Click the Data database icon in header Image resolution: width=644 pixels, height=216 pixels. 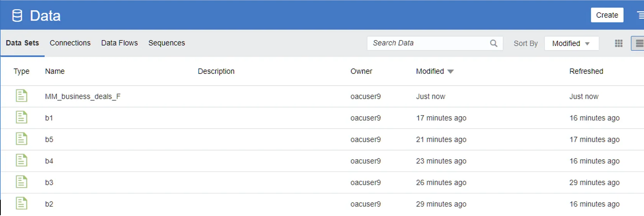(x=17, y=16)
